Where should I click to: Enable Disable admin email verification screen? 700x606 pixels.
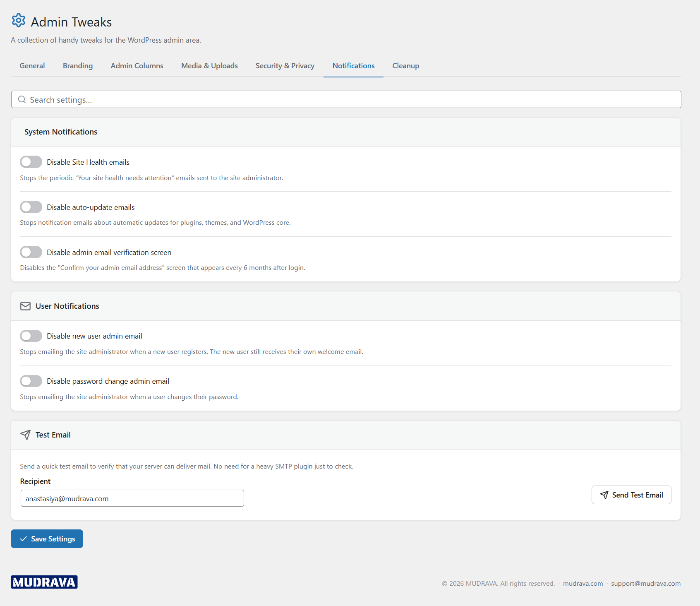pyautogui.click(x=31, y=252)
